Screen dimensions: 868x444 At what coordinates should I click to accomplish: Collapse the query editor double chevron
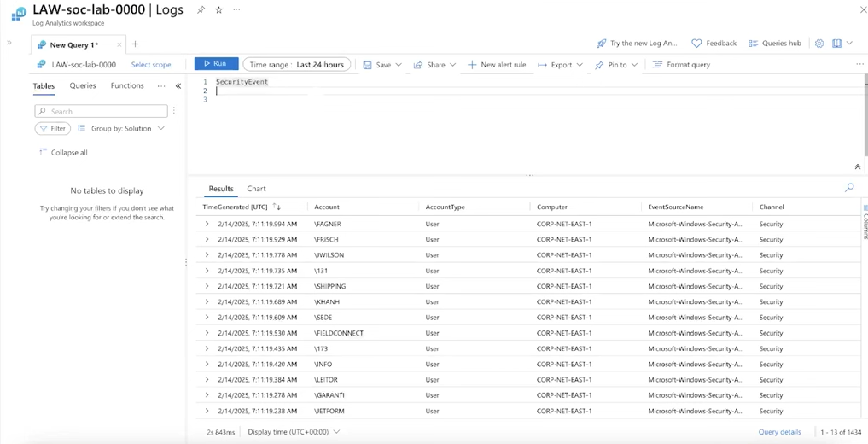point(858,166)
